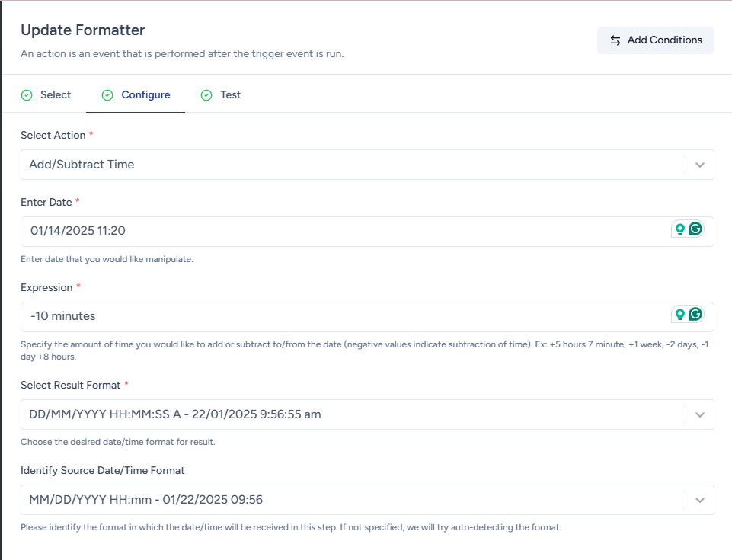Click Grammarly icon in Expression field

695,315
